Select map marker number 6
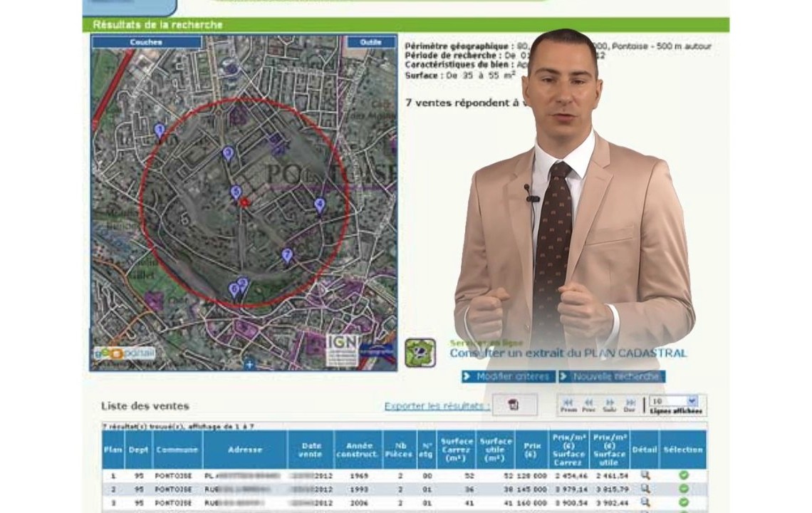Screen dimensions: 812x513 [234, 289]
